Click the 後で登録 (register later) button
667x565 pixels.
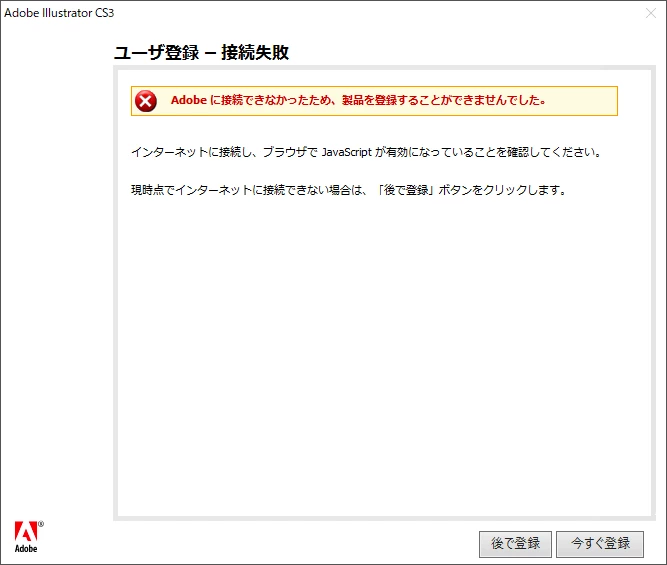pos(515,544)
